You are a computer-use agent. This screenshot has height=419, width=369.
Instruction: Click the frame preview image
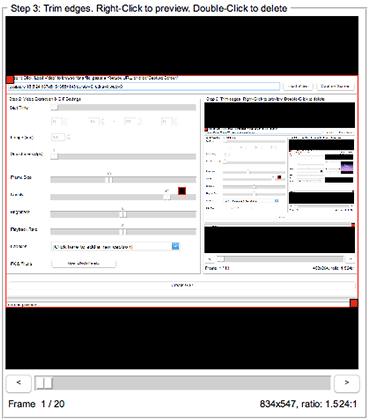182,192
